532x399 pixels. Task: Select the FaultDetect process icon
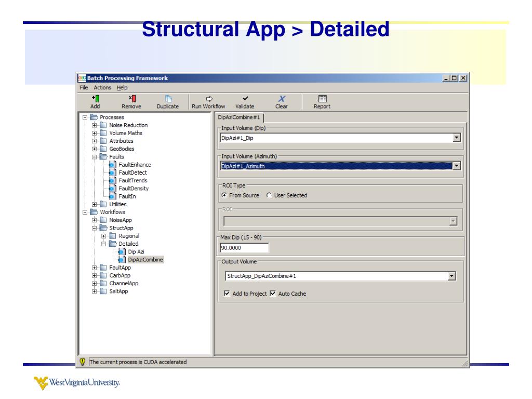pyautogui.click(x=112, y=172)
